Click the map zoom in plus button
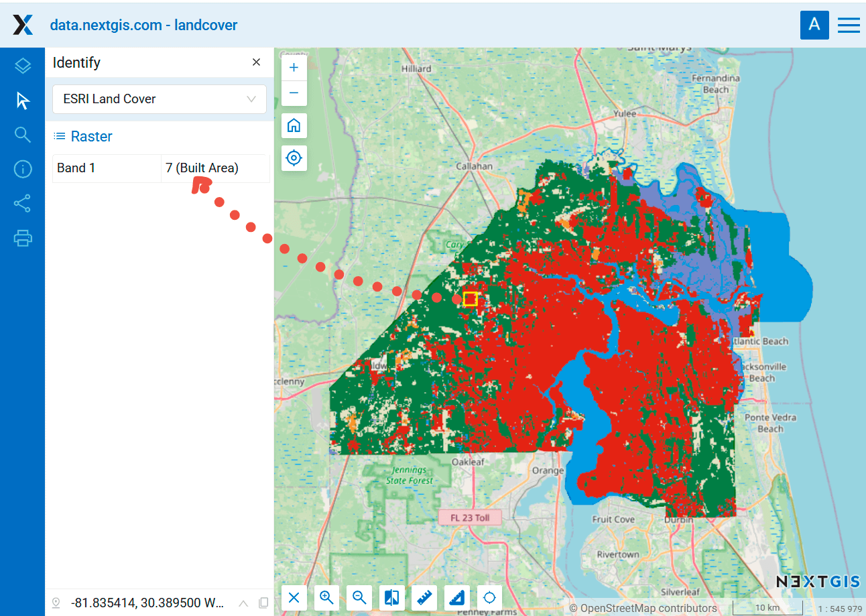 (x=294, y=68)
